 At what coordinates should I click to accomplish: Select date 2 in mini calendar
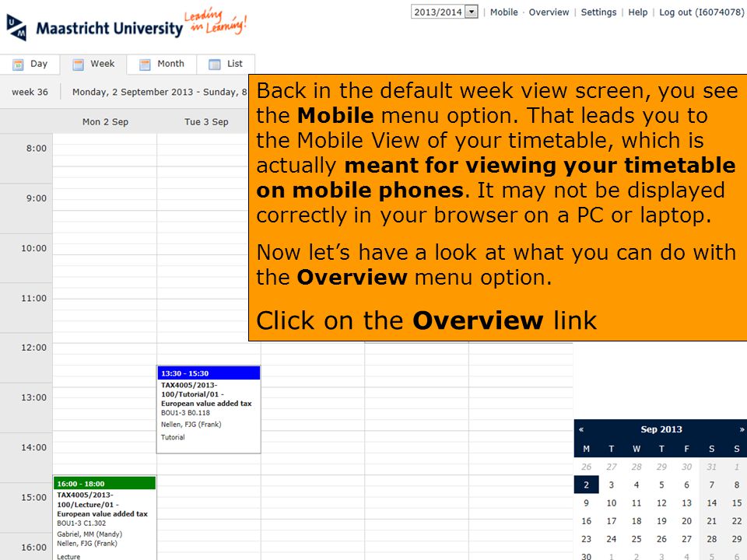587,485
